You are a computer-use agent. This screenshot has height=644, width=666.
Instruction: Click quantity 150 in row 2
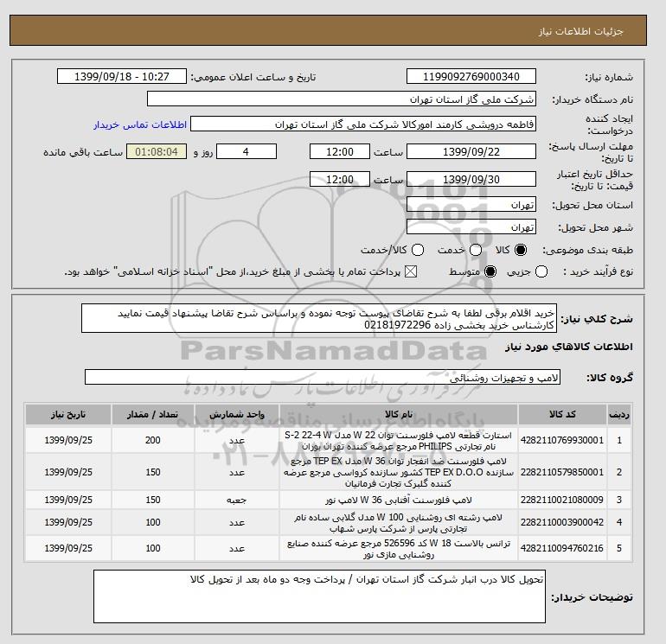coord(153,472)
